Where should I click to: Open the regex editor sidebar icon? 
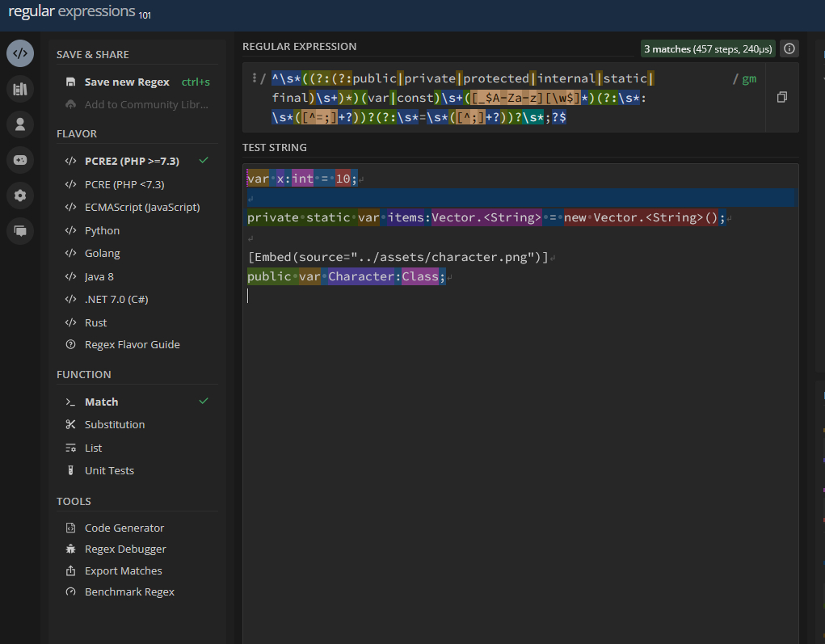20,53
